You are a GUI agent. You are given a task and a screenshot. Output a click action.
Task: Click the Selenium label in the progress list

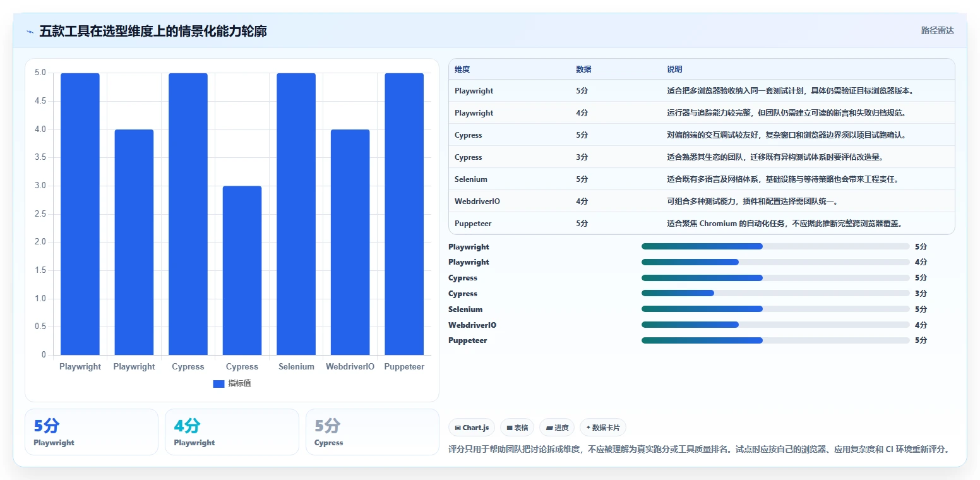(465, 309)
